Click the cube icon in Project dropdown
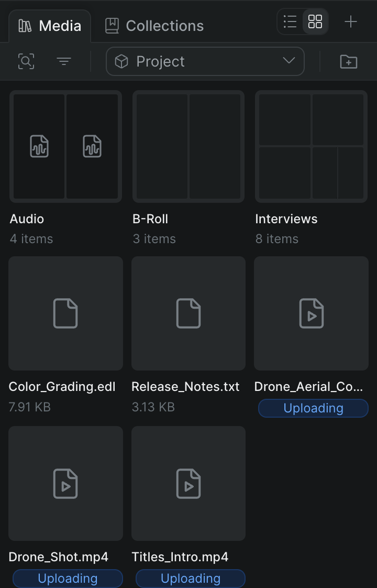 click(x=121, y=61)
